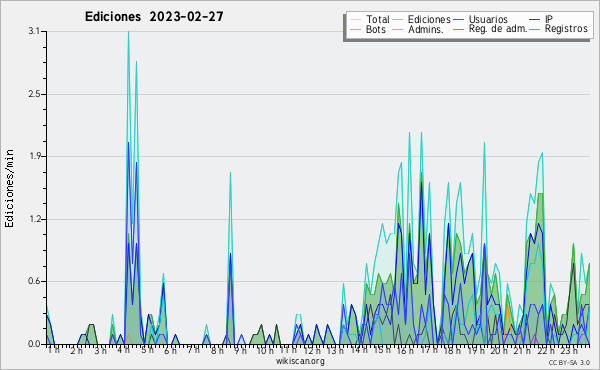
Task: Click the chart title Ediciones 2023-02-27
Action: (x=154, y=17)
